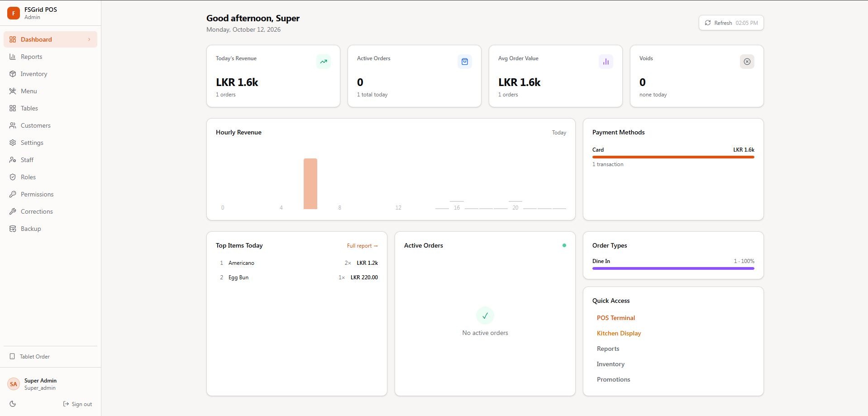This screenshot has height=416, width=868.
Task: Open the Permissions sidebar menu item
Action: coord(50,194)
